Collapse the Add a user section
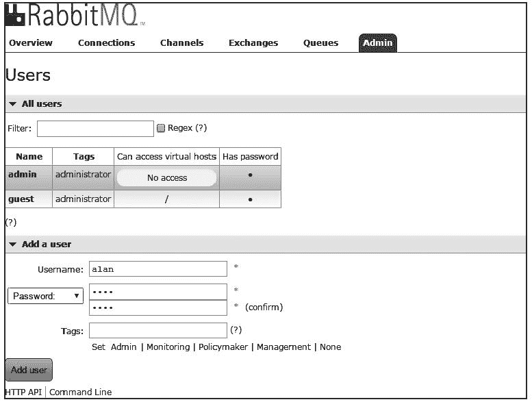This screenshot has height=402, width=532. click(x=40, y=244)
